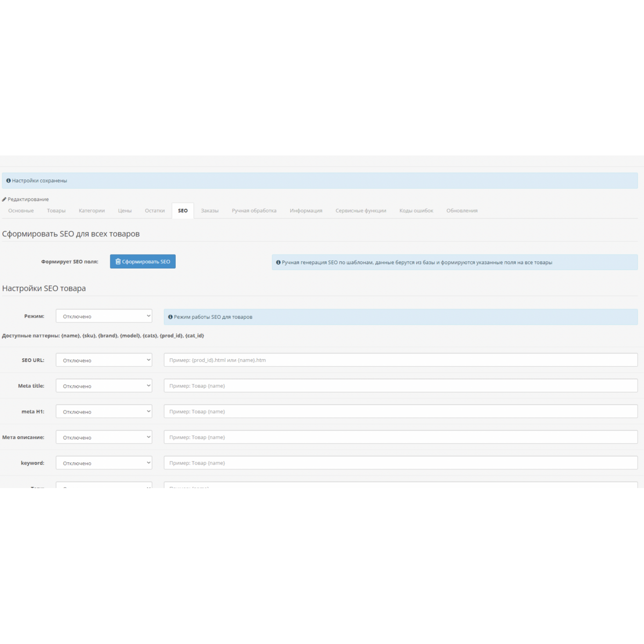Click the info icon in Настройки сохранены alert
The width and height of the screenshot is (644, 644).
[8, 181]
